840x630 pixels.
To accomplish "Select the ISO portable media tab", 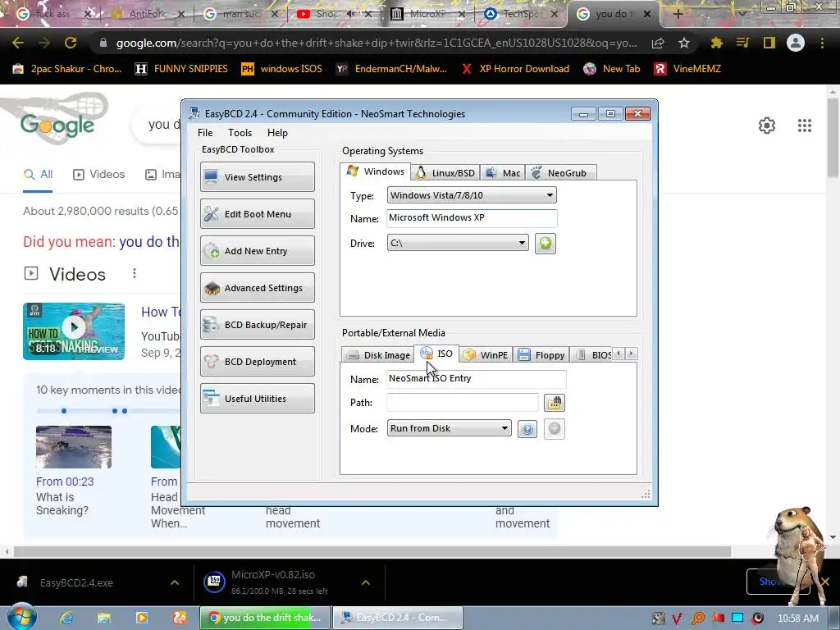I will click(436, 354).
